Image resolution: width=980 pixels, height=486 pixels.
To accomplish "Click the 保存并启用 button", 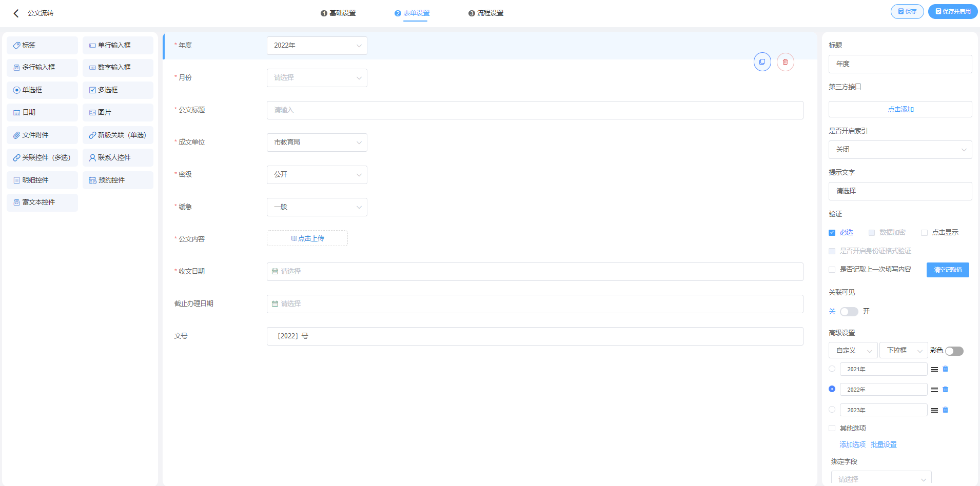I will (953, 11).
